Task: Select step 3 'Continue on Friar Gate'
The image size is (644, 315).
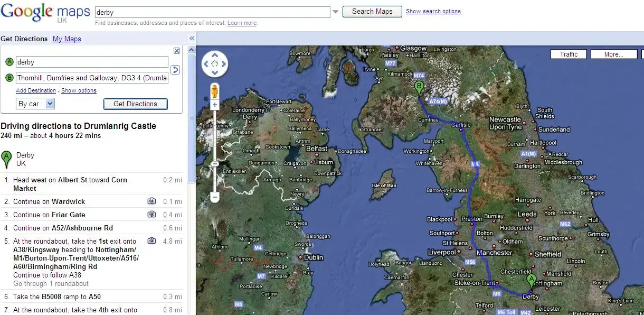Action: [93, 215]
